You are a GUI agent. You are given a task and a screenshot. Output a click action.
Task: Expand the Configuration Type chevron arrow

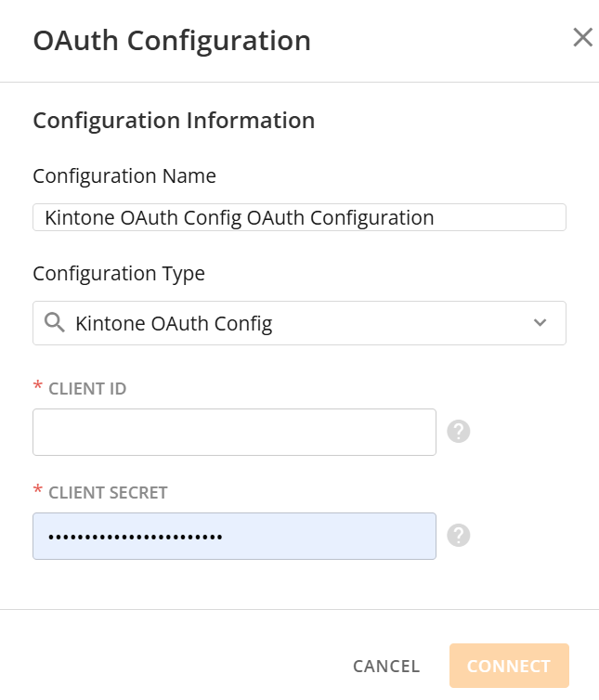coord(540,323)
